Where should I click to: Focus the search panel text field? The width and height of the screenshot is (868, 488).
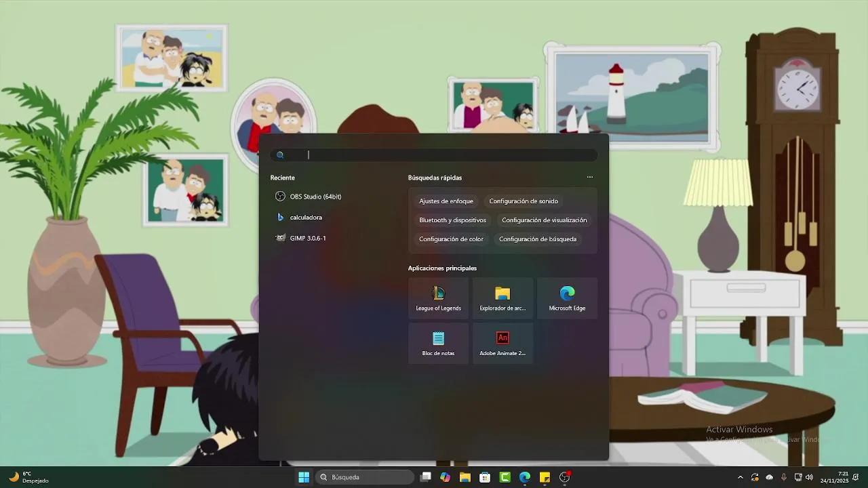[434, 155]
